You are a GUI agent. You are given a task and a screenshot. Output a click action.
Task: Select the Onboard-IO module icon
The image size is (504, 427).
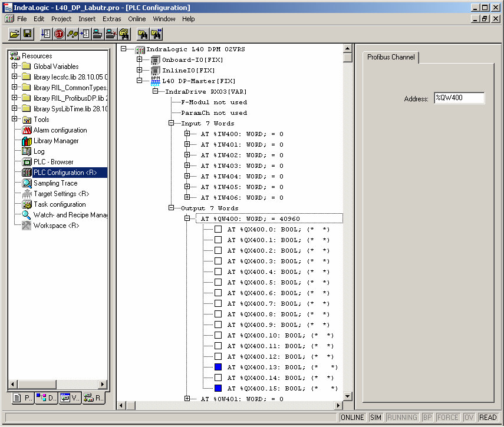155,60
